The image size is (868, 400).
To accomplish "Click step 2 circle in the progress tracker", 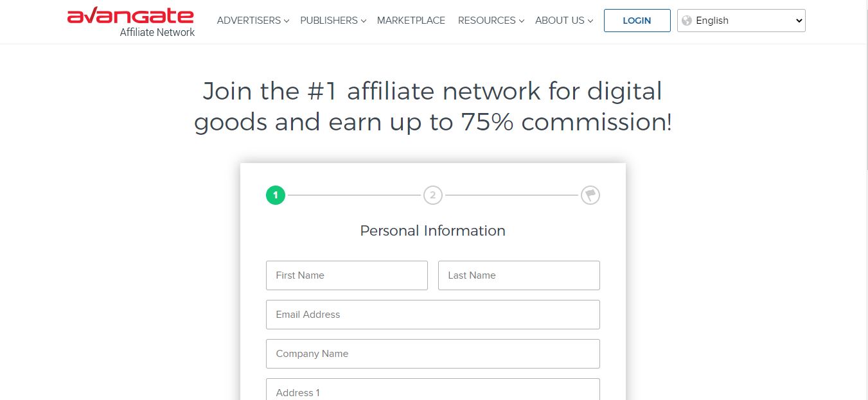I will (x=432, y=195).
